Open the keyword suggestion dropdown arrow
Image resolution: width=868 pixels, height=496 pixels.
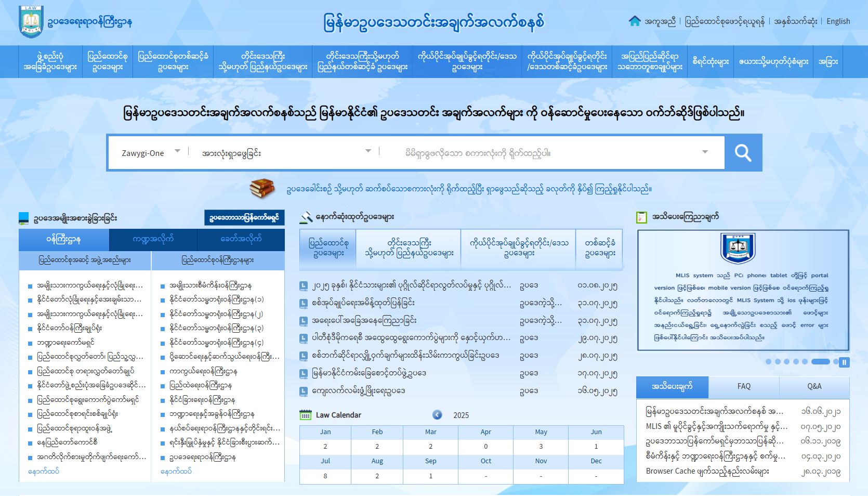pyautogui.click(x=705, y=152)
